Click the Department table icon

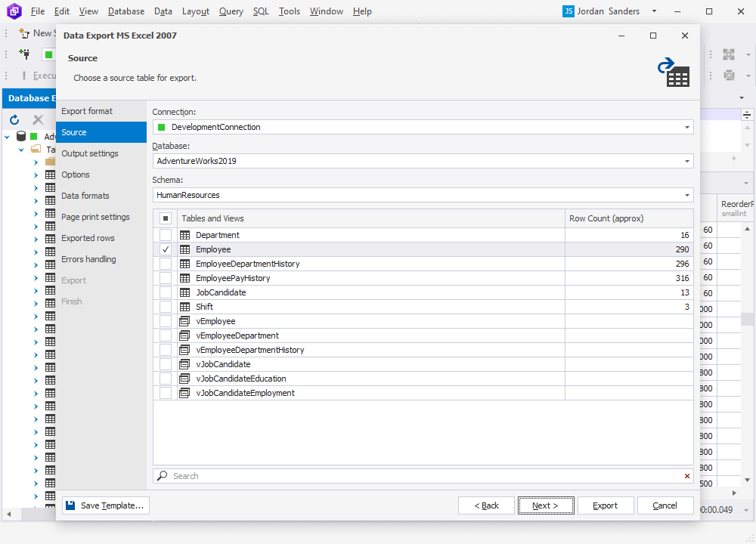[184, 235]
